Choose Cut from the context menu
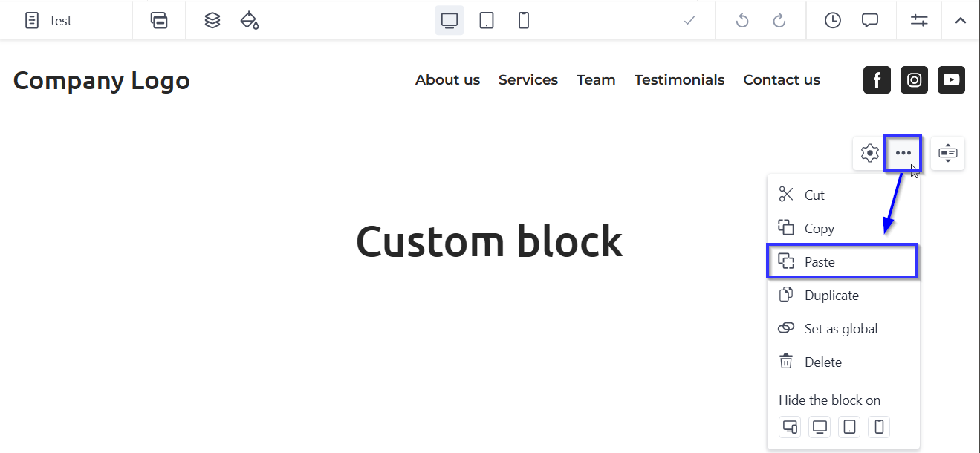 843,195
